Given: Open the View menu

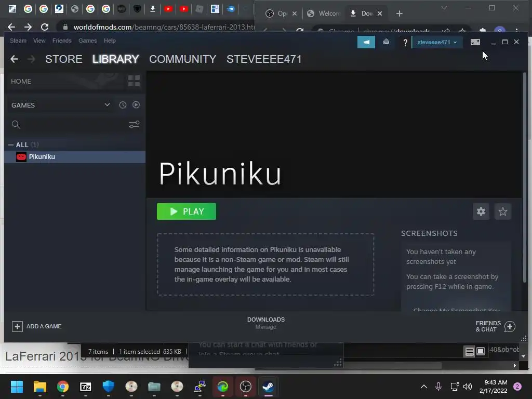Looking at the screenshot, I should [x=39, y=41].
